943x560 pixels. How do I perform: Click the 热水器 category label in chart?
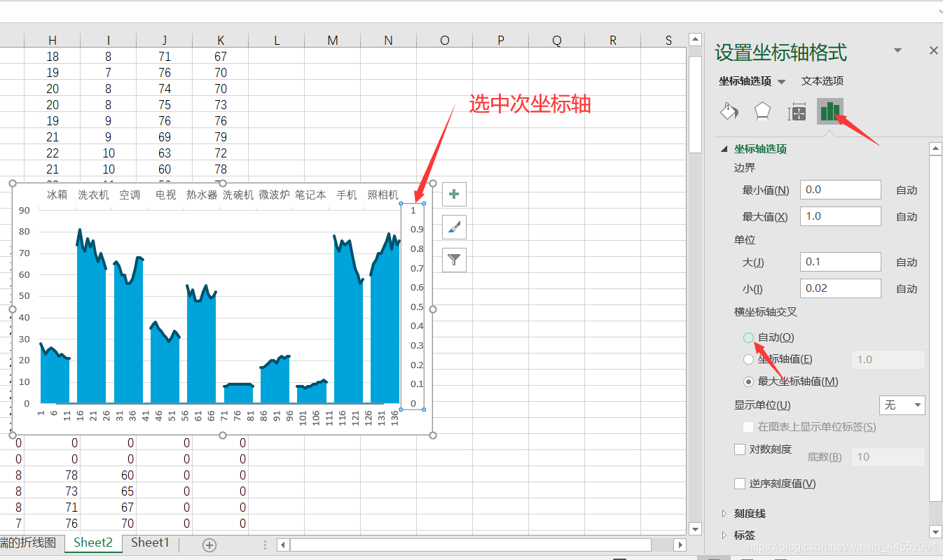click(x=202, y=195)
